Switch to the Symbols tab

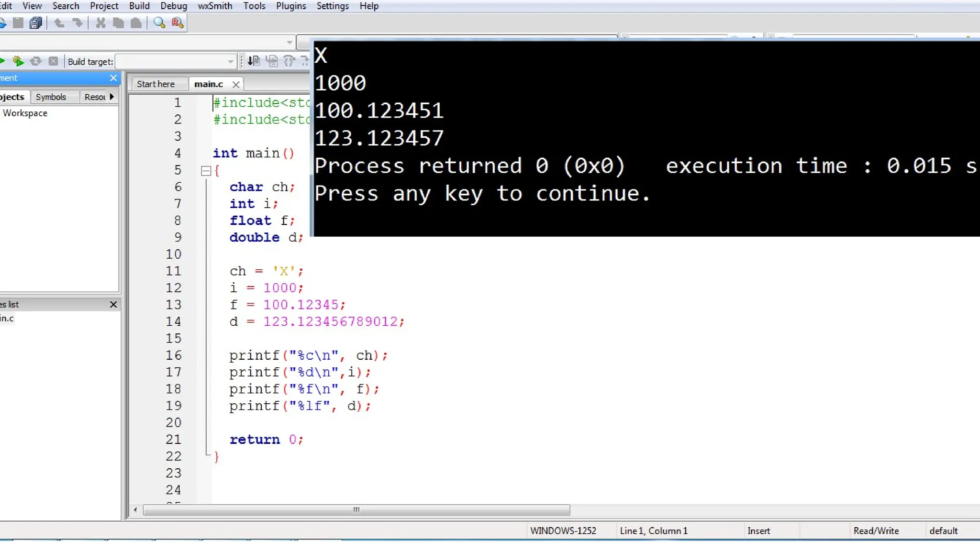coord(51,97)
